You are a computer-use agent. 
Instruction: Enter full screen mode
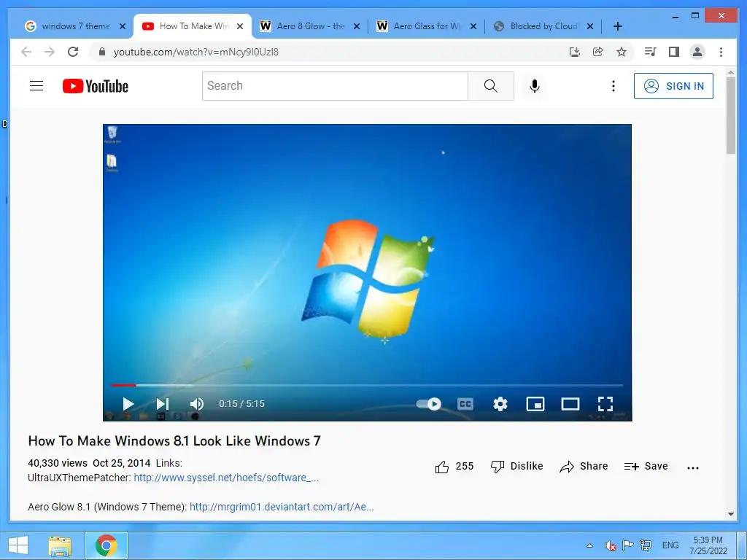point(605,404)
